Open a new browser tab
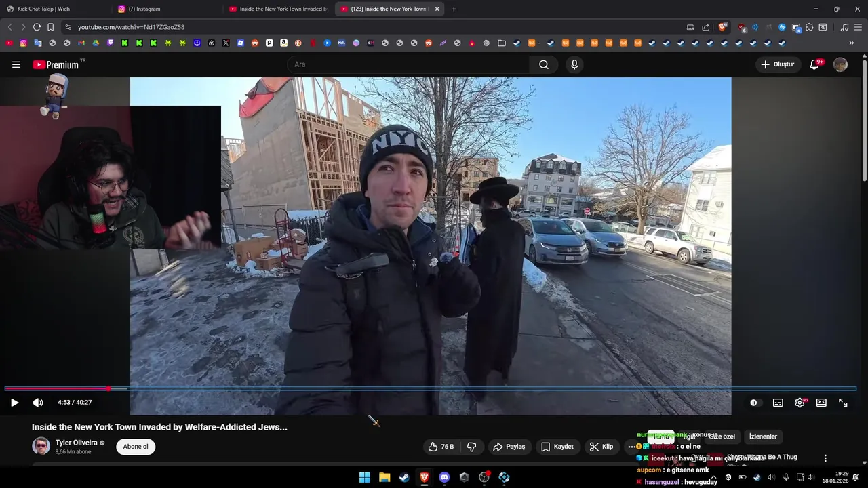Image resolution: width=868 pixels, height=488 pixels. 454,9
